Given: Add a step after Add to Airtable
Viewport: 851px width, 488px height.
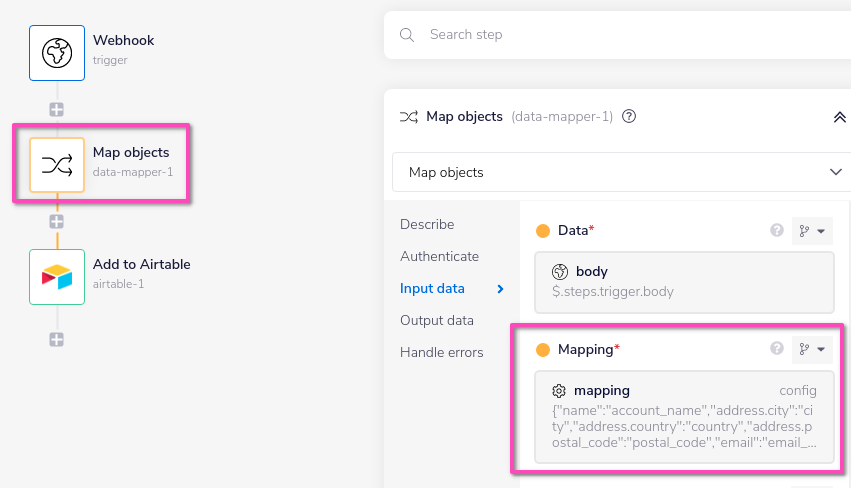Looking at the screenshot, I should point(57,339).
